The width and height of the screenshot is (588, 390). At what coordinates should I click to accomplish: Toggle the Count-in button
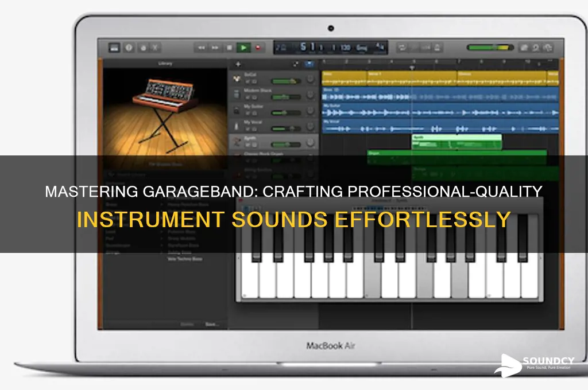point(425,48)
